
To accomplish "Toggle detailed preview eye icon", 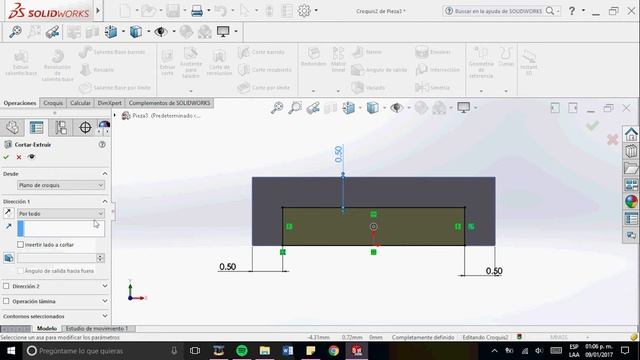I will [31, 157].
